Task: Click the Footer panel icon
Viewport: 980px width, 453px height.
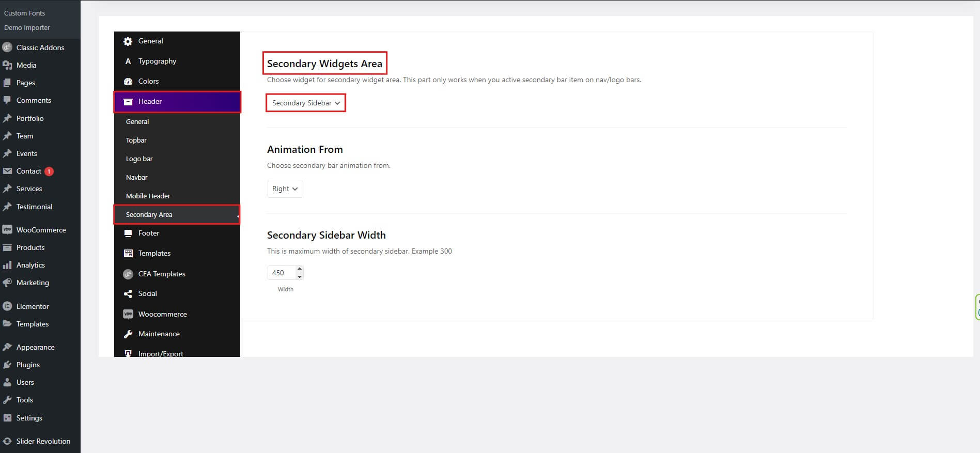Action: tap(128, 233)
